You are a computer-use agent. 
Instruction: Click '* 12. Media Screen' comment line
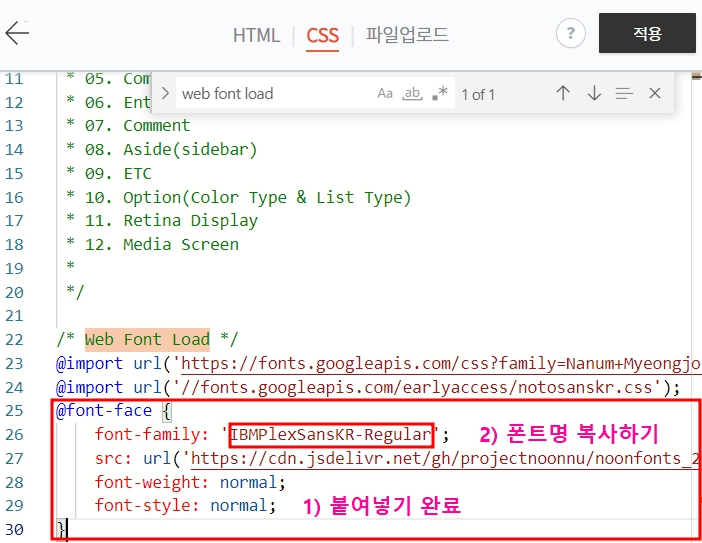point(152,244)
